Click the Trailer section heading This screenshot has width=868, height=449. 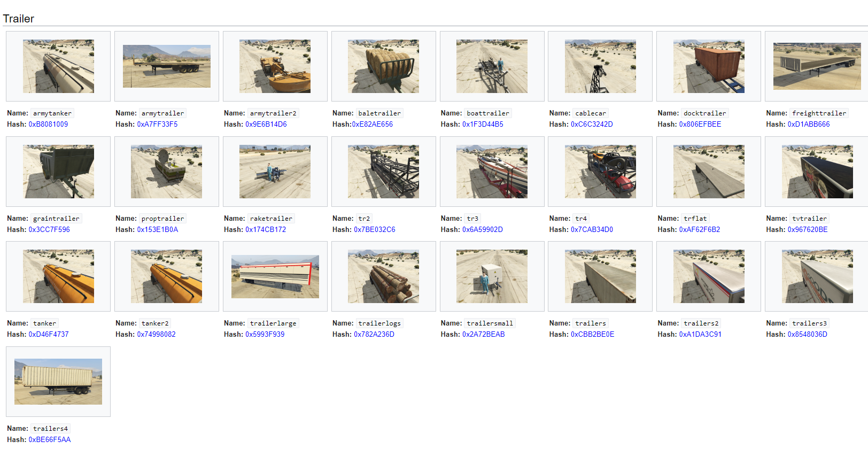coord(19,19)
